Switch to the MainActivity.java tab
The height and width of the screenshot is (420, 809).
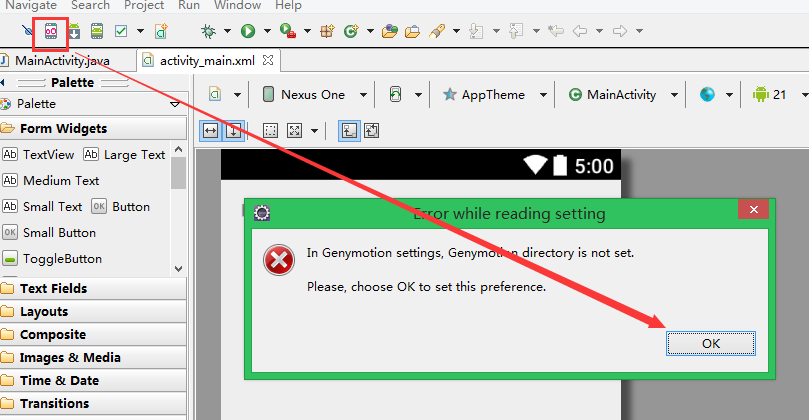click(62, 61)
